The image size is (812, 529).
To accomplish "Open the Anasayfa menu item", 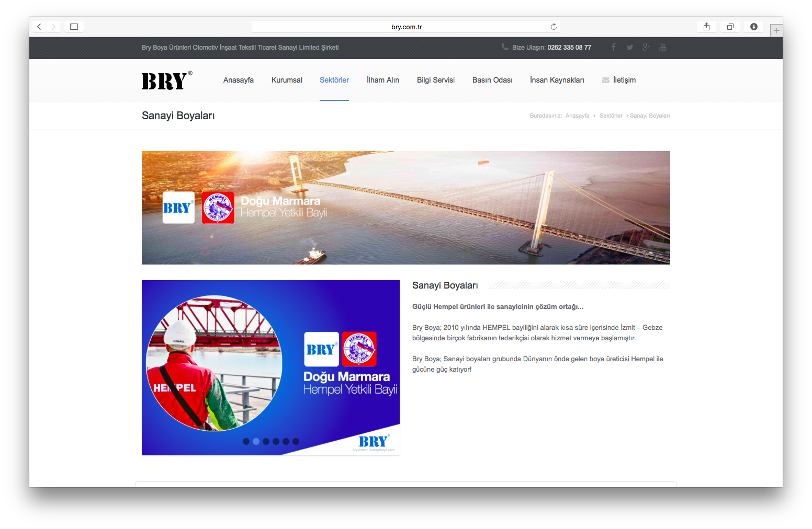I will pyautogui.click(x=239, y=80).
